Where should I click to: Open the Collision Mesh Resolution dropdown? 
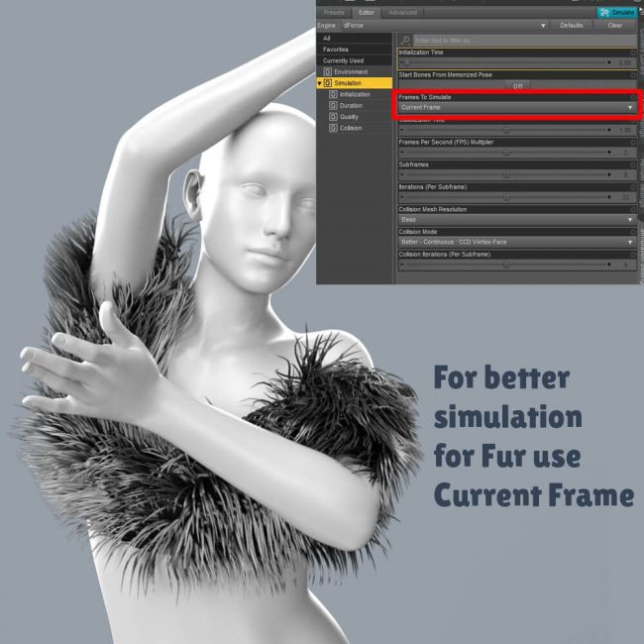(516, 219)
